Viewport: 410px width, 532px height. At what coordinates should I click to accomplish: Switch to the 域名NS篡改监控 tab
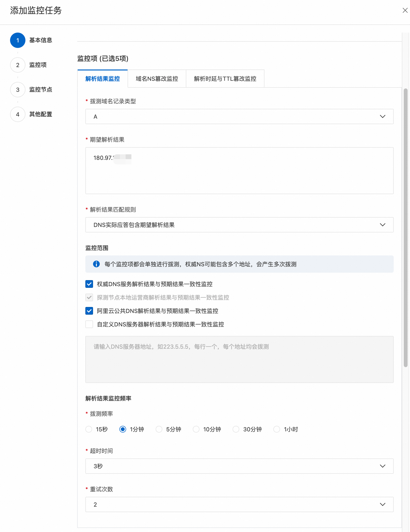157,78
